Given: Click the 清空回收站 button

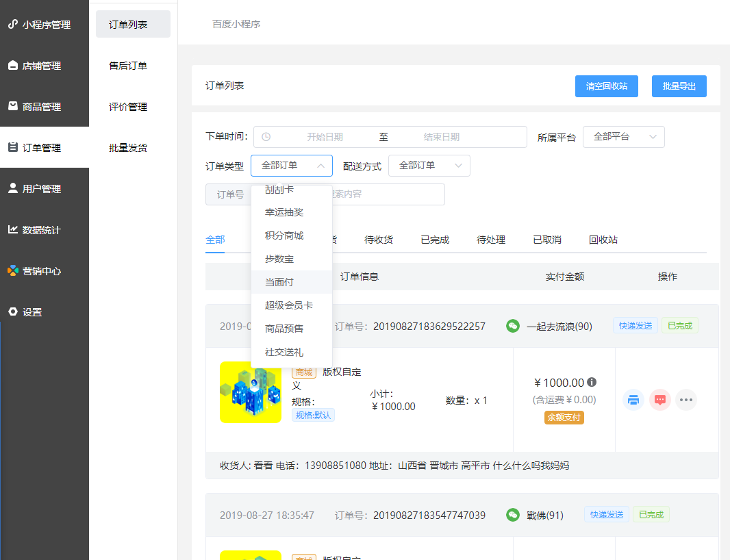Looking at the screenshot, I should 607,86.
